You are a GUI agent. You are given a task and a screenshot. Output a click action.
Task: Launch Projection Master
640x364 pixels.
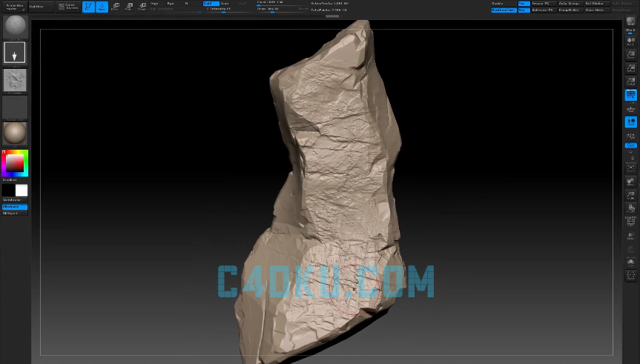pos(14,7)
